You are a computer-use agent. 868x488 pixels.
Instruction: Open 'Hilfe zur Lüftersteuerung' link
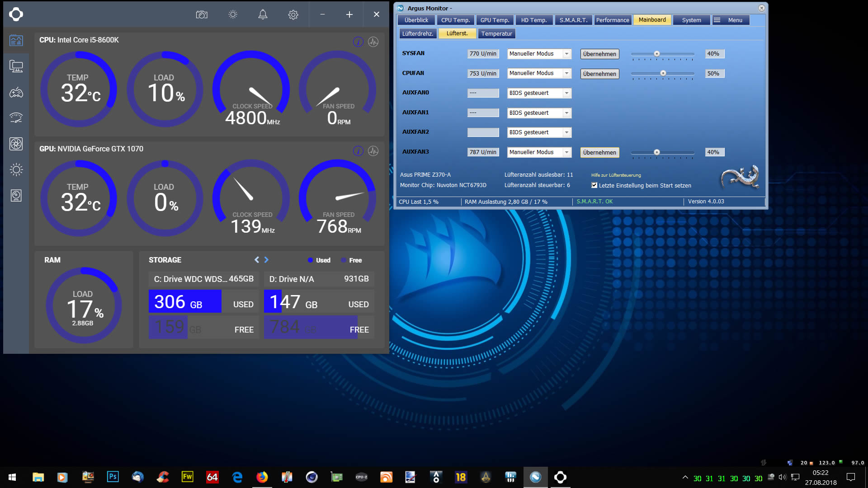pyautogui.click(x=616, y=175)
